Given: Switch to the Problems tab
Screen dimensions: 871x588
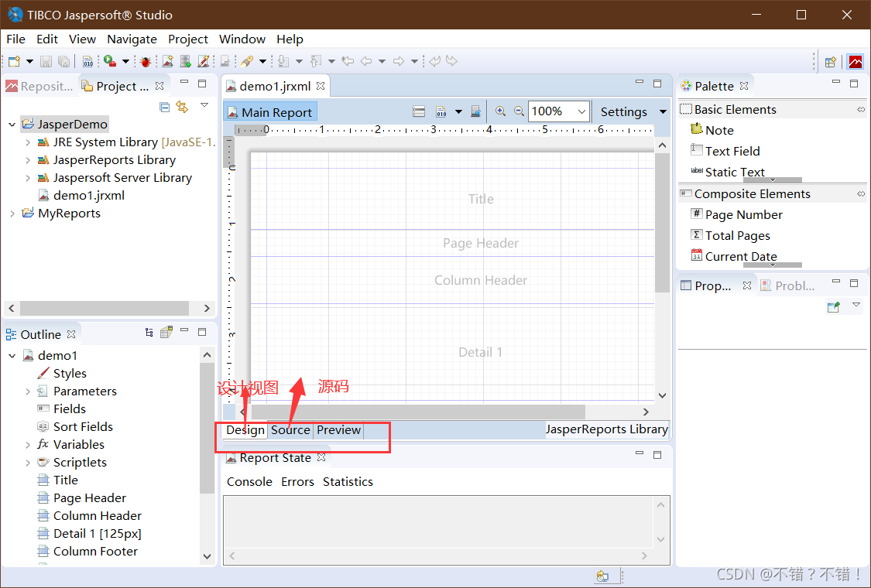Looking at the screenshot, I should coord(787,285).
